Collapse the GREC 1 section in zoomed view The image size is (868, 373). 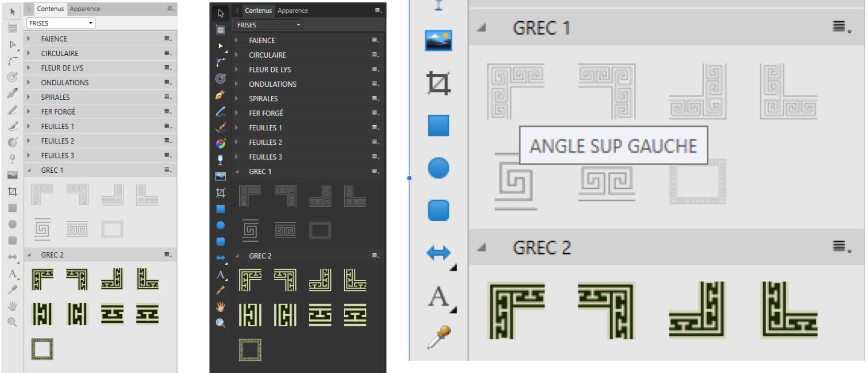pos(482,28)
